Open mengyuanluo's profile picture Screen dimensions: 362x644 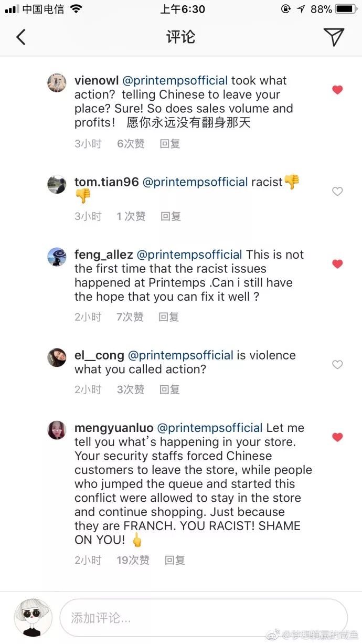pyautogui.click(x=57, y=430)
